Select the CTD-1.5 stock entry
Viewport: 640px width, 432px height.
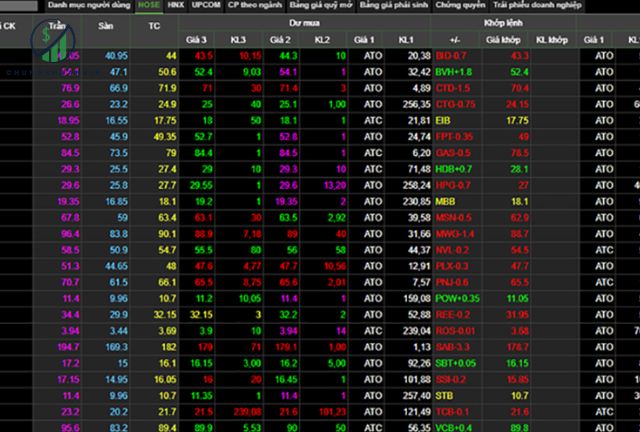[x=453, y=88]
